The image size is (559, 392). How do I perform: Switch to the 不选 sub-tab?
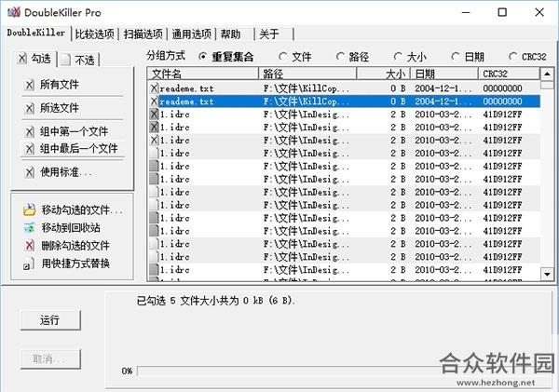click(x=78, y=60)
